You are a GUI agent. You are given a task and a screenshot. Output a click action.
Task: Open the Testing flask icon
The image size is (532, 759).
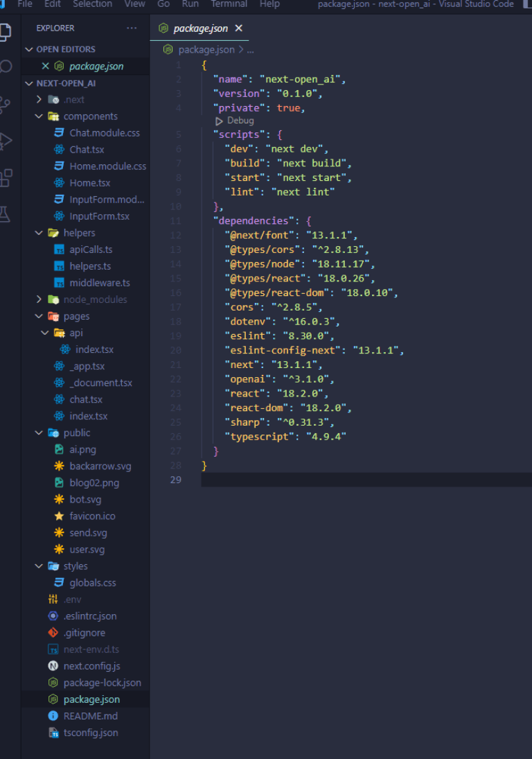(6, 214)
